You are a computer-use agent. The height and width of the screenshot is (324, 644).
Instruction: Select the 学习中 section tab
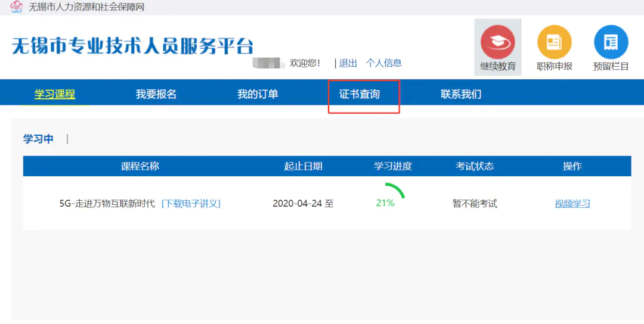pos(38,139)
